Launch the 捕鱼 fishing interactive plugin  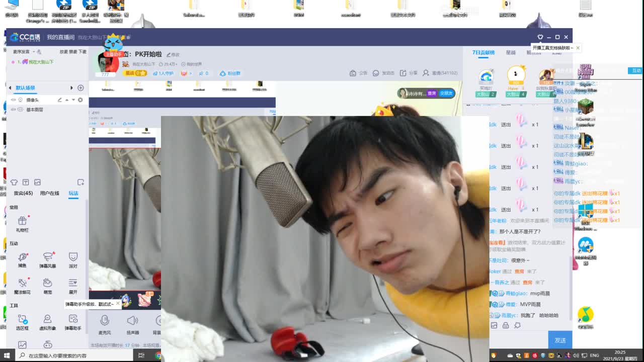[x=22, y=260]
